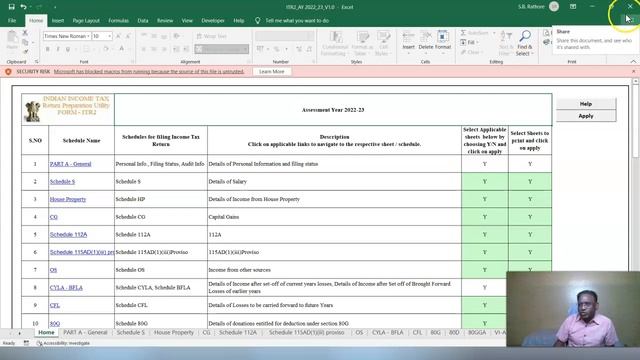The width and height of the screenshot is (640, 360).
Task: Click the Cut scissors icon in Clipboard group
Action: pos(25,33)
